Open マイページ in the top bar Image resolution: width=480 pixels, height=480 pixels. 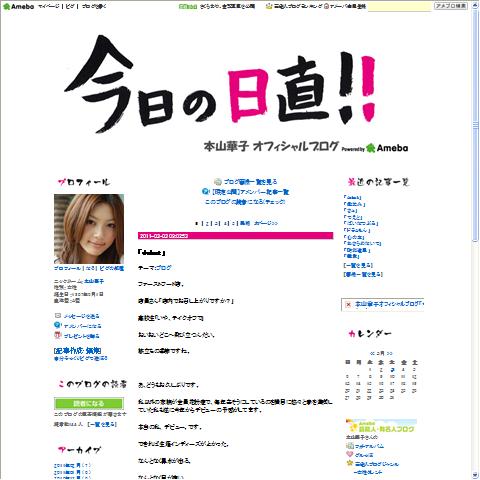point(49,6)
